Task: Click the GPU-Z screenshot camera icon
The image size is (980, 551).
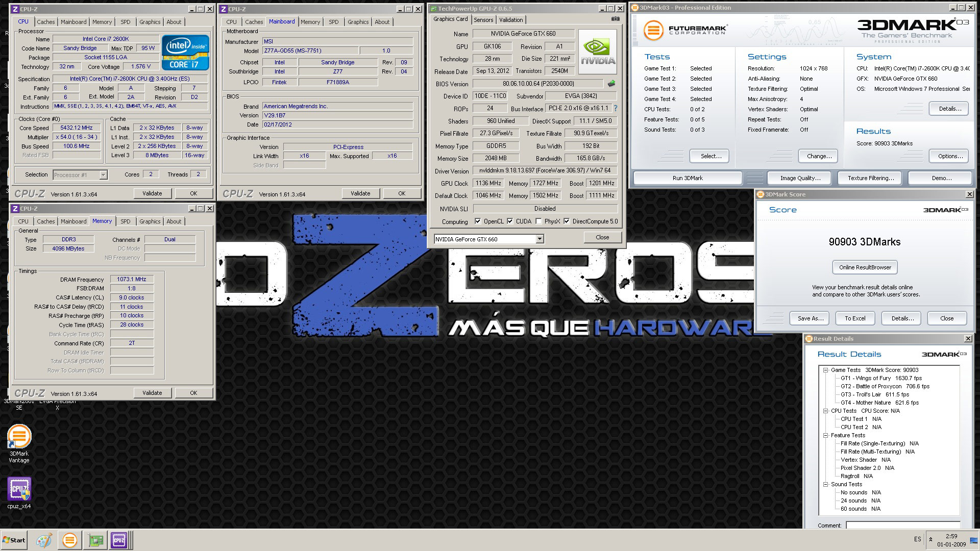Action: 615,19
